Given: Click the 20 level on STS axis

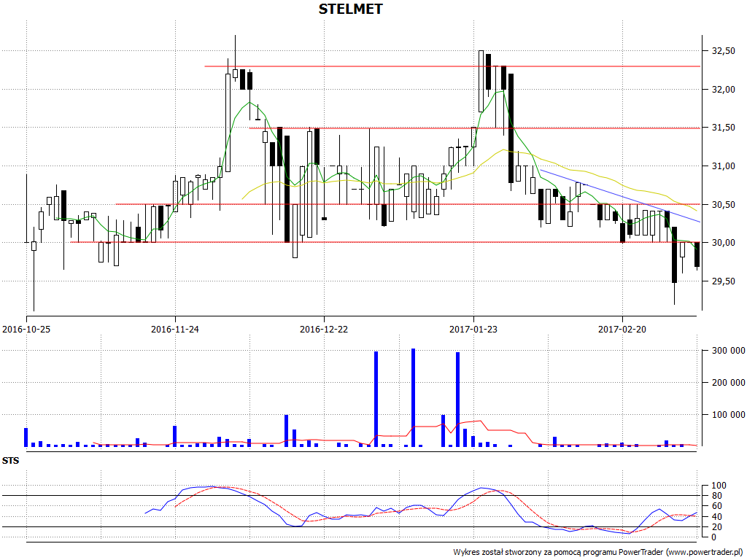Looking at the screenshot, I should pos(716,527).
